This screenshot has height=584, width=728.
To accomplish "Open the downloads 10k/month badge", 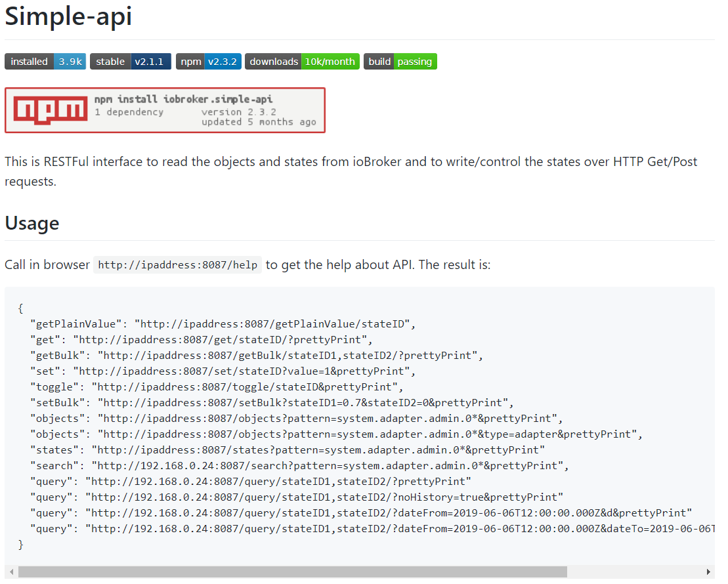I will (x=302, y=62).
